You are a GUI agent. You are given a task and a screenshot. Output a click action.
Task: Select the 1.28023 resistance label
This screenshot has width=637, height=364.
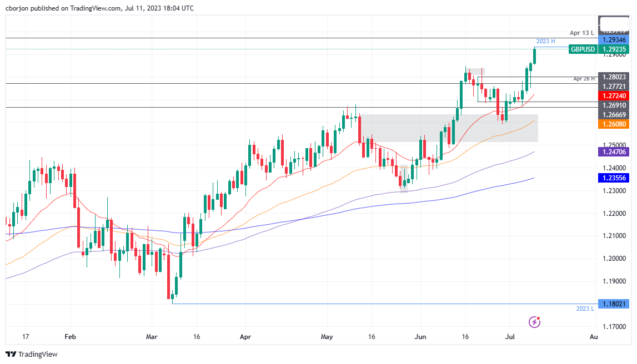pyautogui.click(x=613, y=77)
